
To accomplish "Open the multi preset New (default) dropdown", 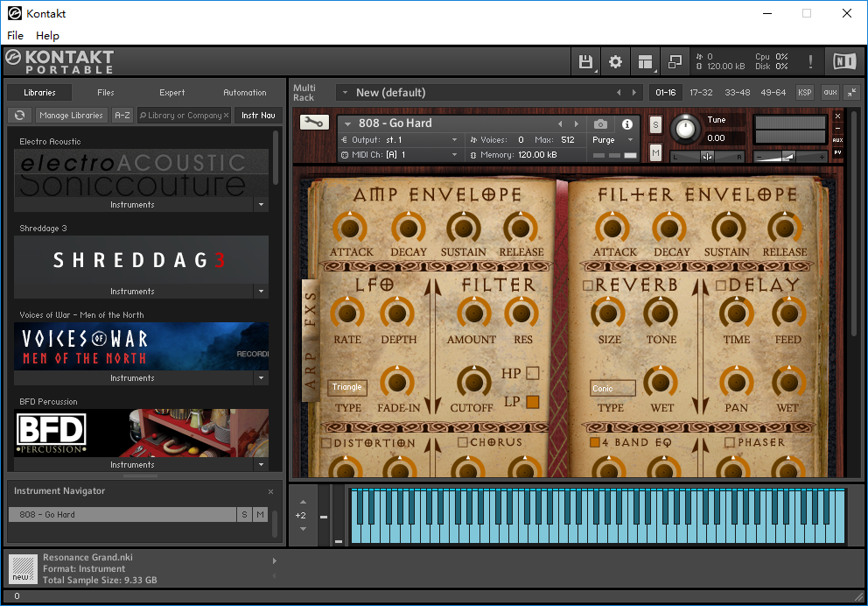I will pyautogui.click(x=346, y=93).
